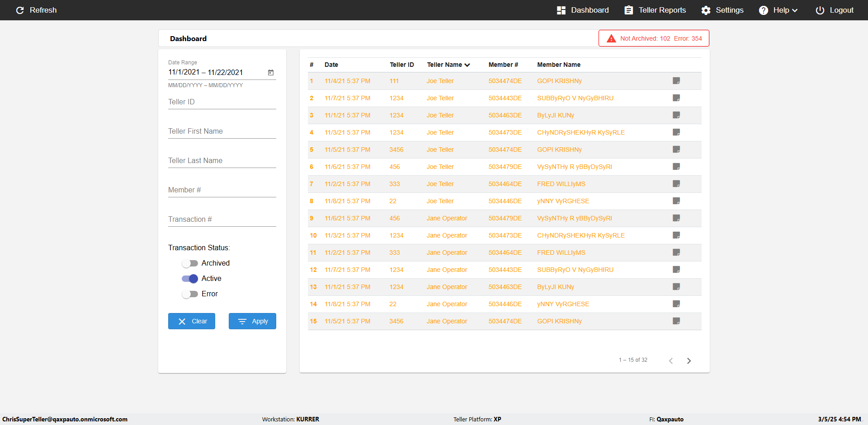The width and height of the screenshot is (868, 425).
Task: Open note icon for row 11
Action: click(676, 252)
